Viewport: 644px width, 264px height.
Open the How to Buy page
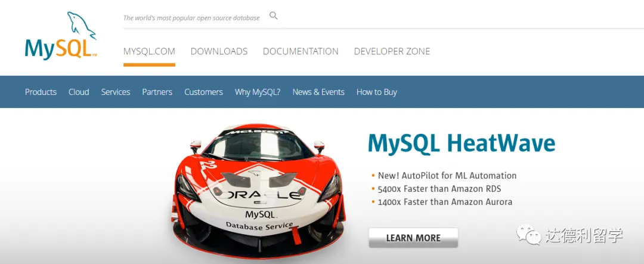pyautogui.click(x=377, y=92)
